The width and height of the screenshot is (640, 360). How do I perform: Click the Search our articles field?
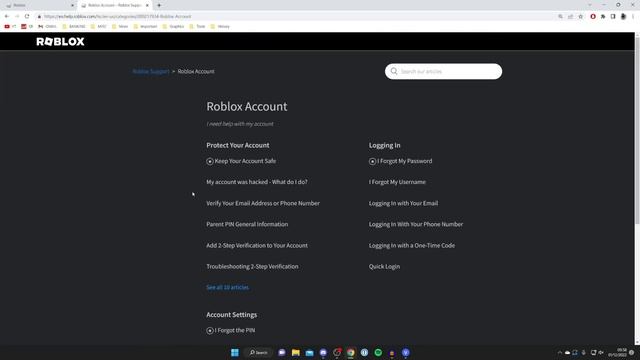[443, 71]
